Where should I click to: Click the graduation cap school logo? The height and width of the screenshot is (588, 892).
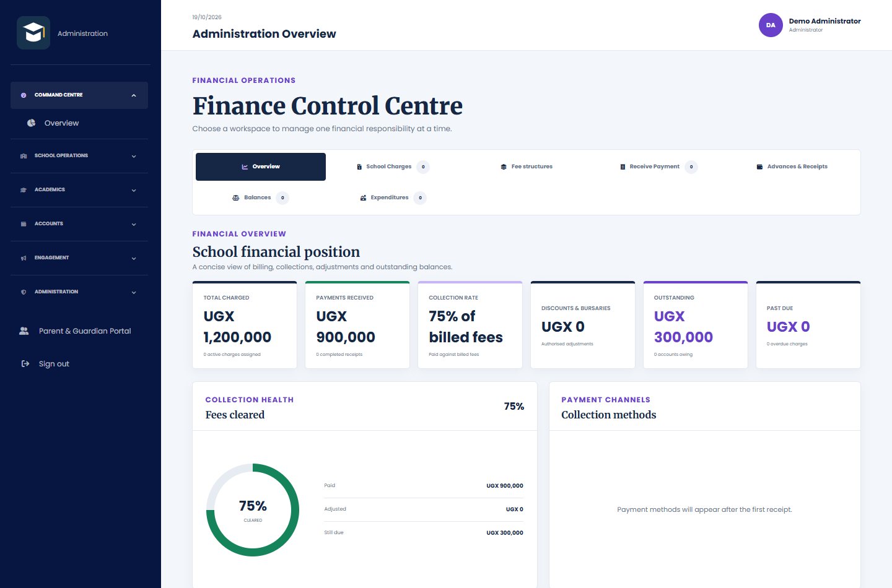point(33,33)
